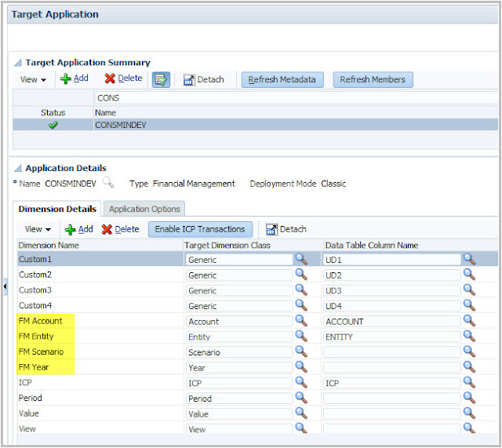Search Data Table Column Name for UD1
Viewport: 502px width, 448px height.
(x=469, y=259)
